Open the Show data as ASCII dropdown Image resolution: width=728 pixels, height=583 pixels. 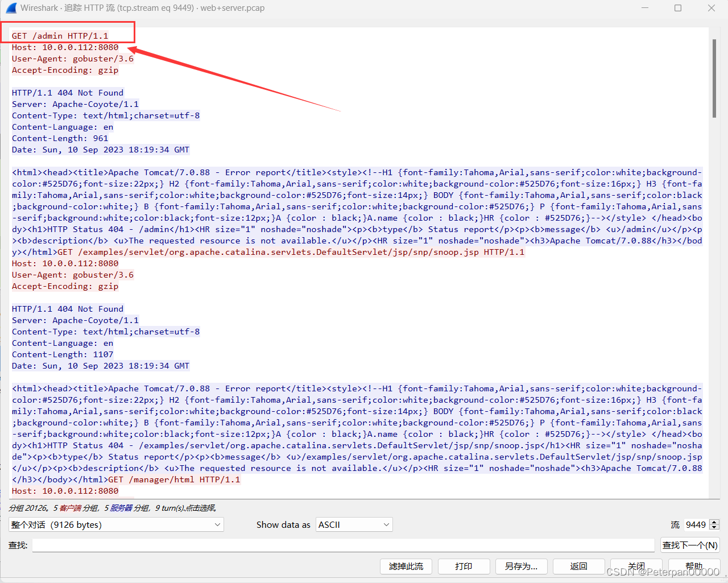pos(354,524)
